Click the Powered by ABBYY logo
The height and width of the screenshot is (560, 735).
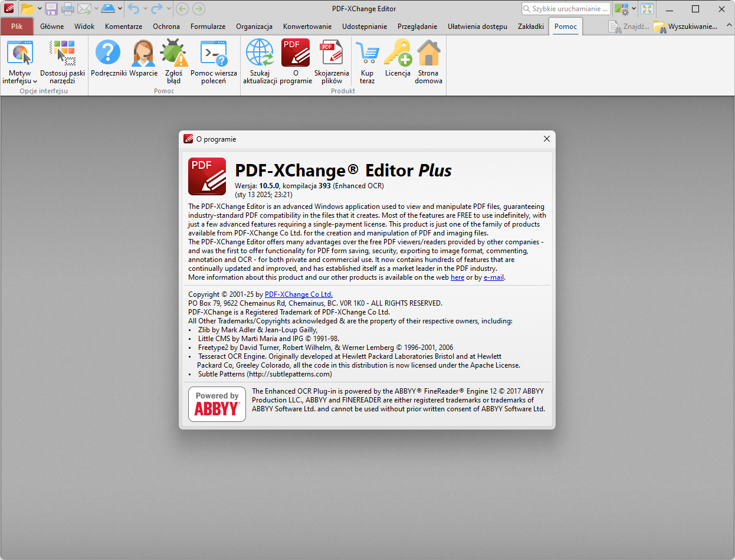pos(217,404)
